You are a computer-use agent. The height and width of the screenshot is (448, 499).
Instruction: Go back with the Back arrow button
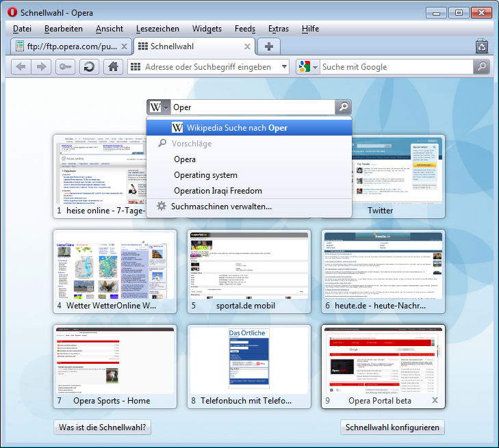[21, 67]
